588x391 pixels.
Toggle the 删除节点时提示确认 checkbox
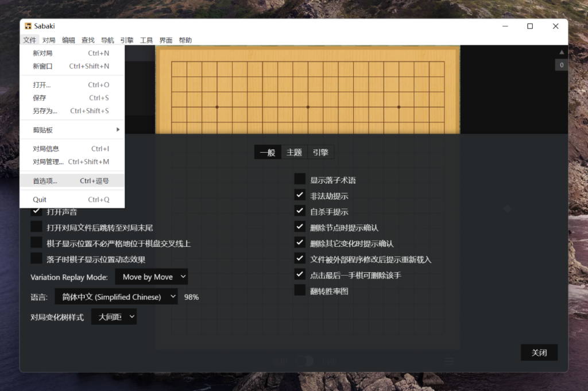point(300,226)
